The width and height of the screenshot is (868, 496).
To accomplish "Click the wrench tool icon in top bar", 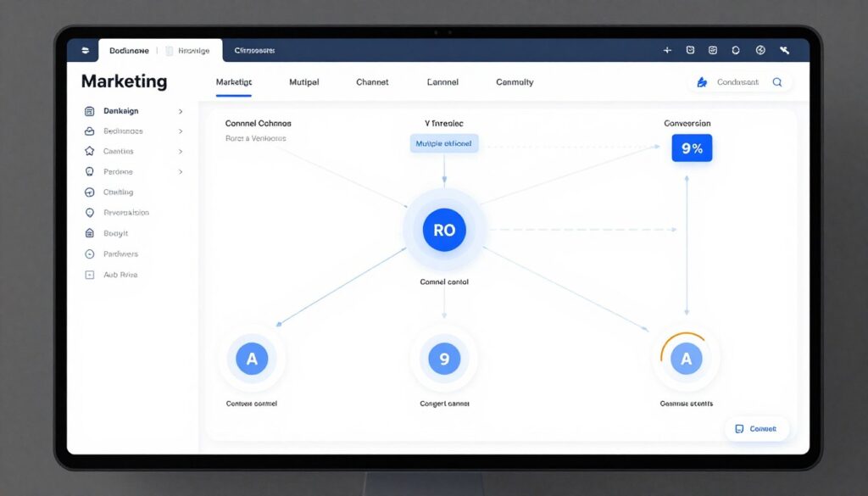I will pos(784,50).
